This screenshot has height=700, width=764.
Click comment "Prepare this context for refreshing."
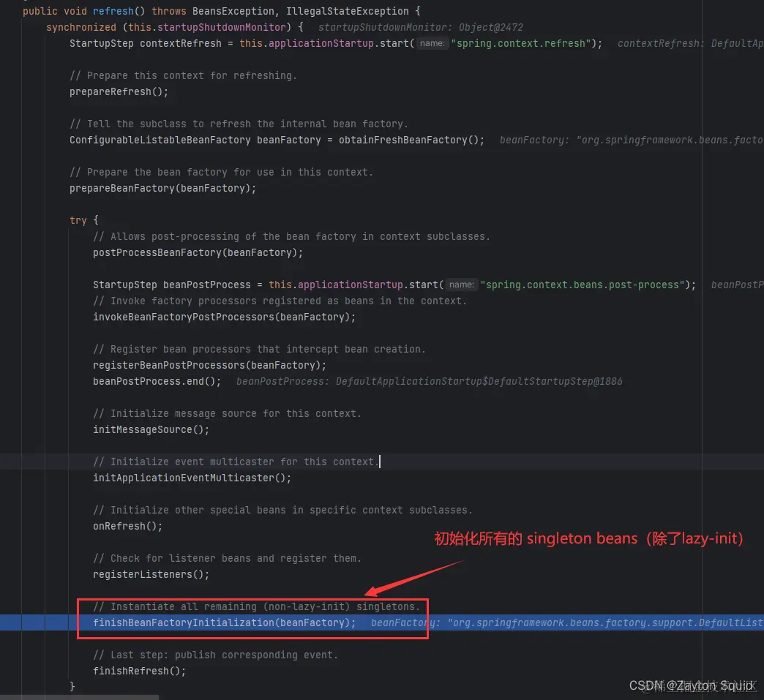[x=183, y=75]
